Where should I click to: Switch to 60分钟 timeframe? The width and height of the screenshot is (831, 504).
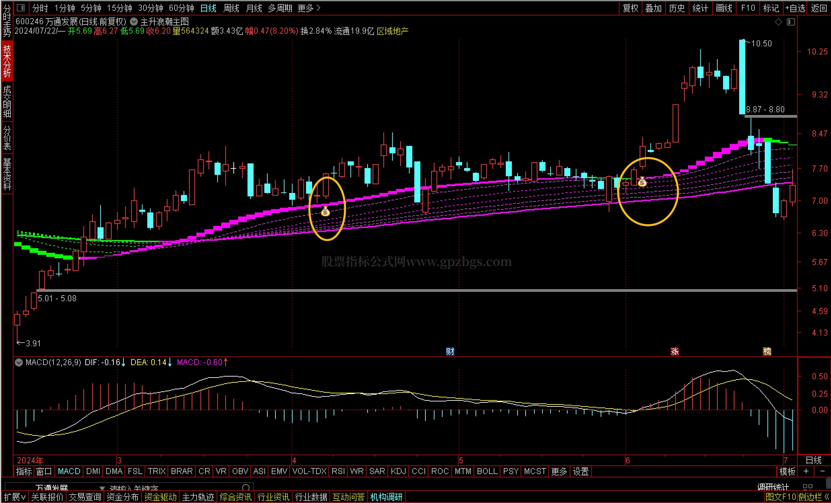[x=182, y=8]
